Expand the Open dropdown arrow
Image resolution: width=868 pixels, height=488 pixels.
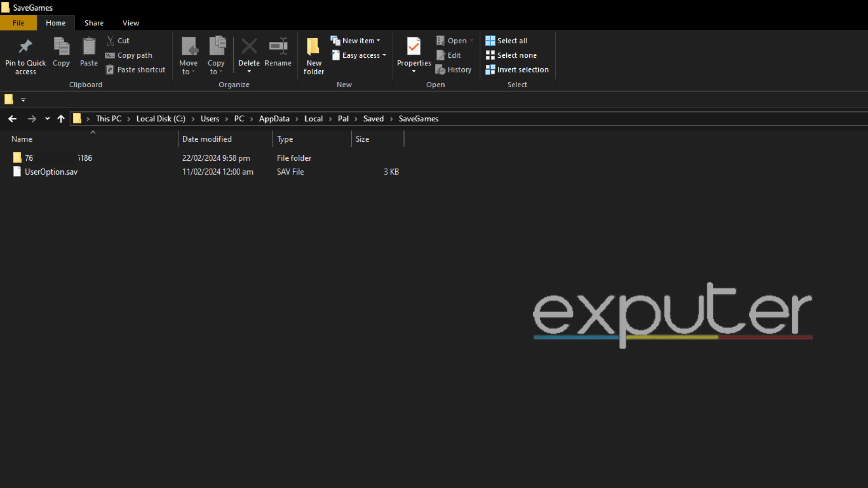click(472, 41)
